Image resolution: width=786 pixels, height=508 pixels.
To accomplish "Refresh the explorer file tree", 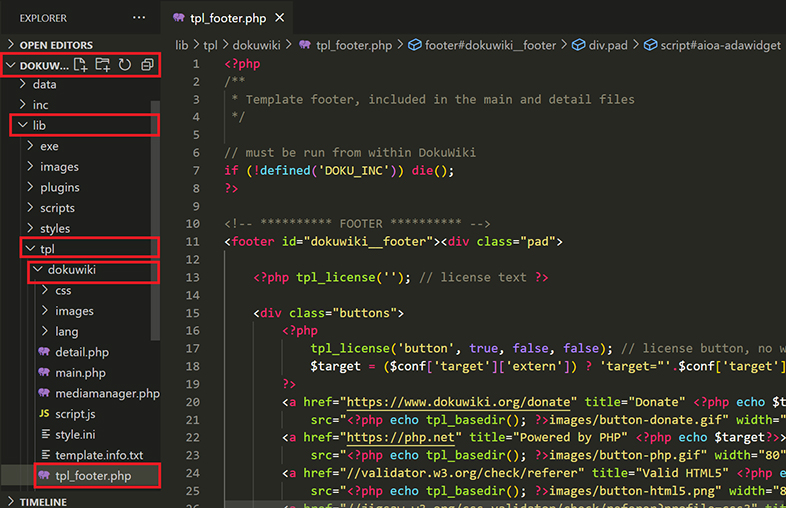I will (125, 65).
